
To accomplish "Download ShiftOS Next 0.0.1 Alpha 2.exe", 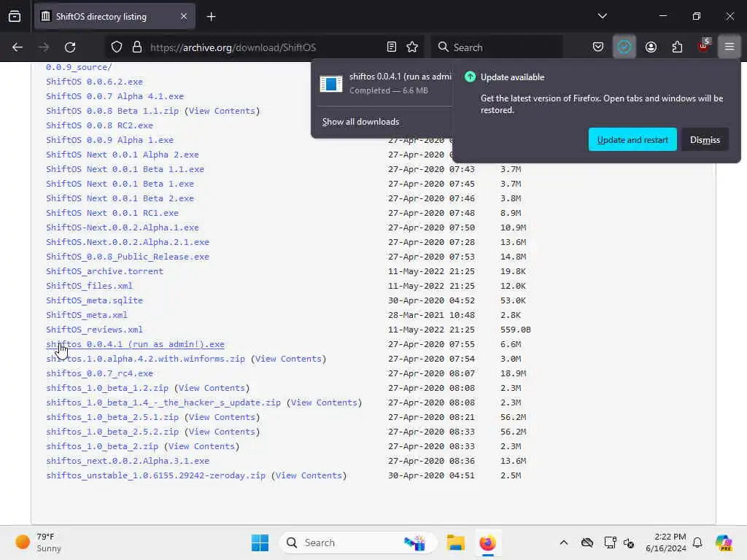I will [x=123, y=155].
